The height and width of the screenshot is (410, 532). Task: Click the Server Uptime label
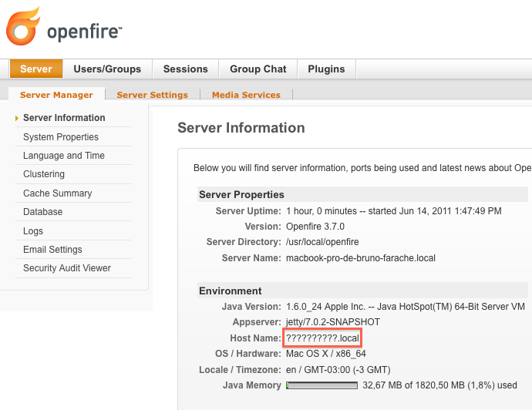(x=248, y=211)
